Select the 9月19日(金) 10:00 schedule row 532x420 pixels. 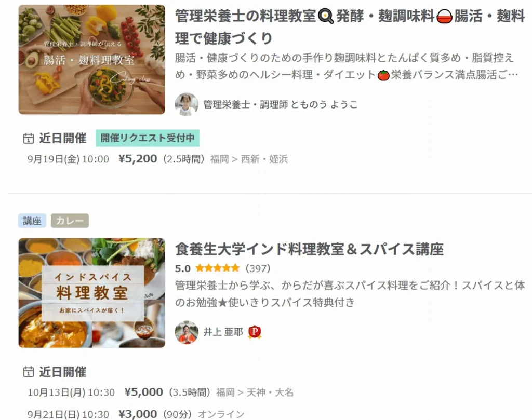(158, 159)
